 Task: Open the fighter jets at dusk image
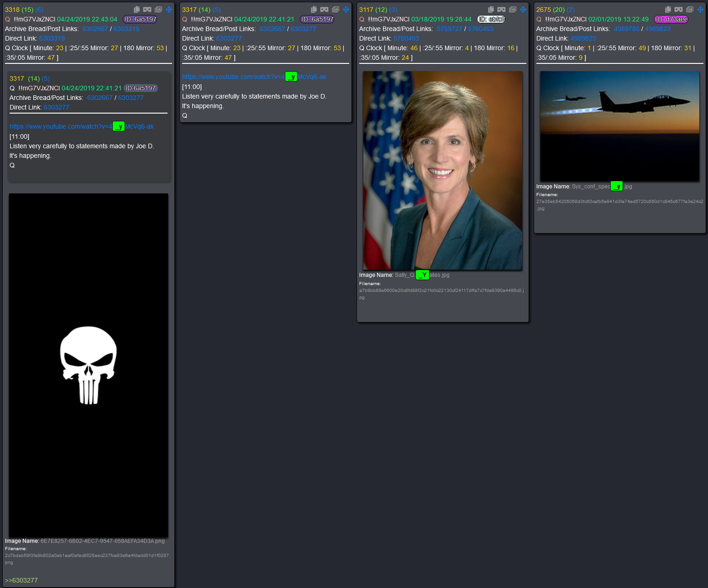click(x=620, y=126)
